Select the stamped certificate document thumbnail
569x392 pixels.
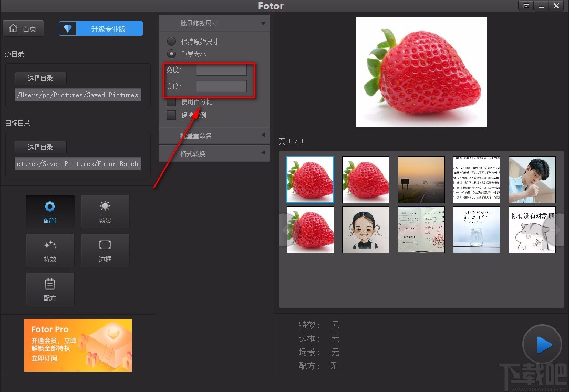click(x=421, y=230)
